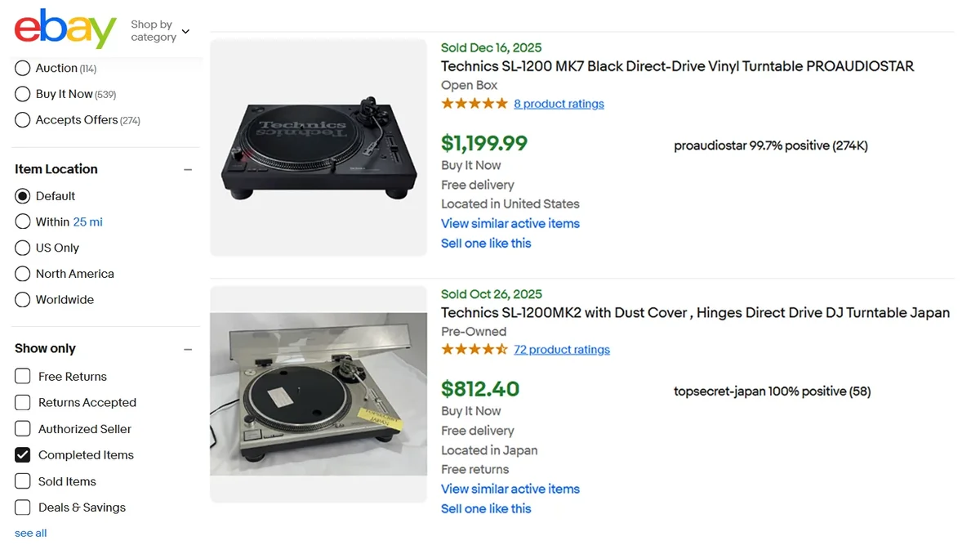Select US Only item location

coord(23,248)
